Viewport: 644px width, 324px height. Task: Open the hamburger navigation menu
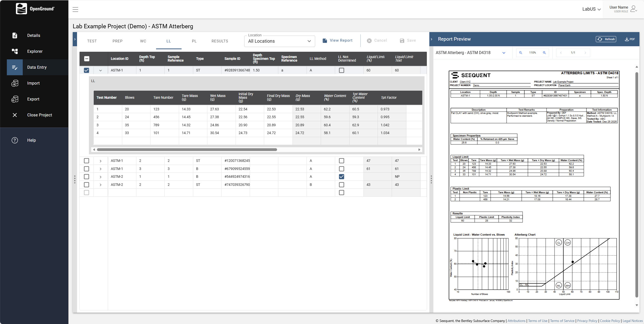(75, 9)
